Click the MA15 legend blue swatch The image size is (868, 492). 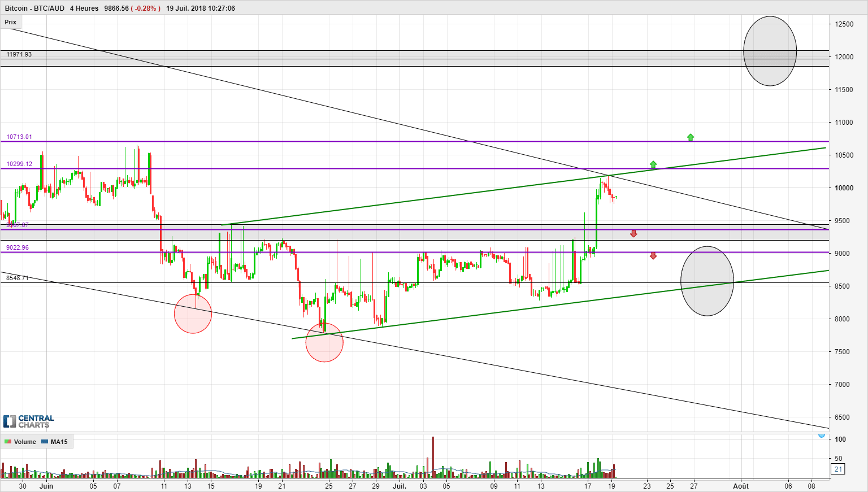tap(45, 442)
